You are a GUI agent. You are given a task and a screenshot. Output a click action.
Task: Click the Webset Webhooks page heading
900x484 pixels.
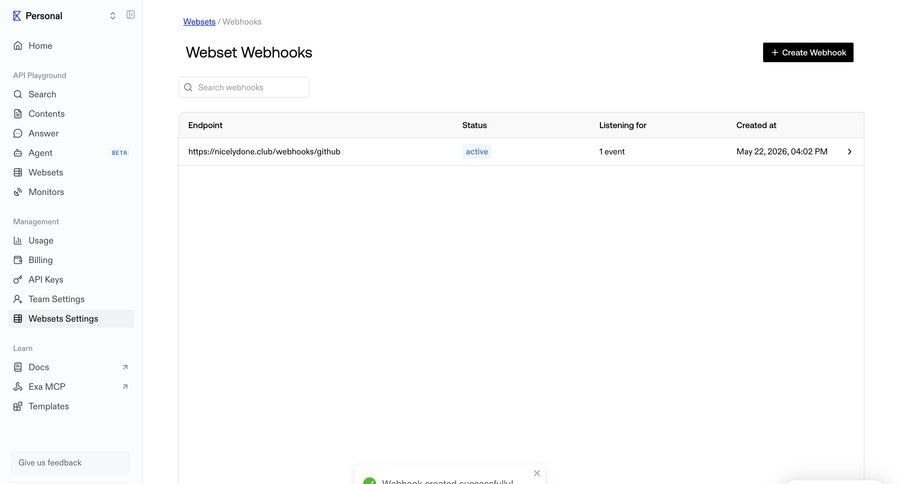(249, 52)
